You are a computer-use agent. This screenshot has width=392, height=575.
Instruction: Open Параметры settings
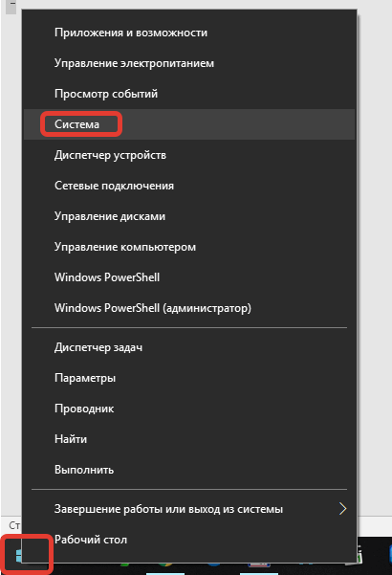[x=85, y=378]
